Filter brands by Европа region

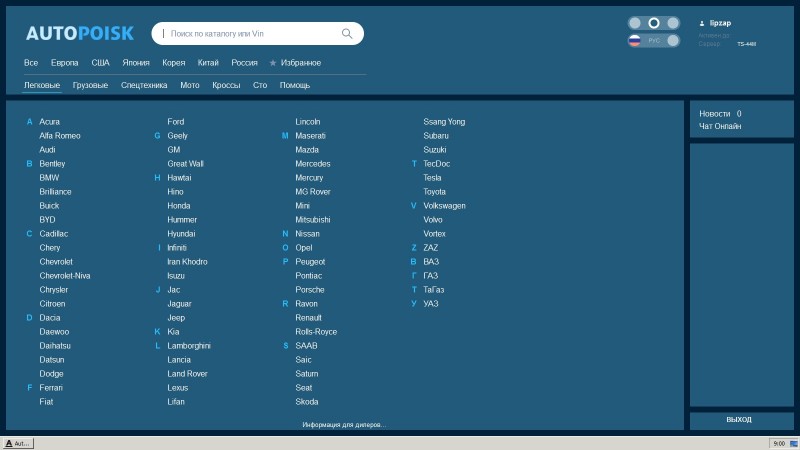(65, 63)
